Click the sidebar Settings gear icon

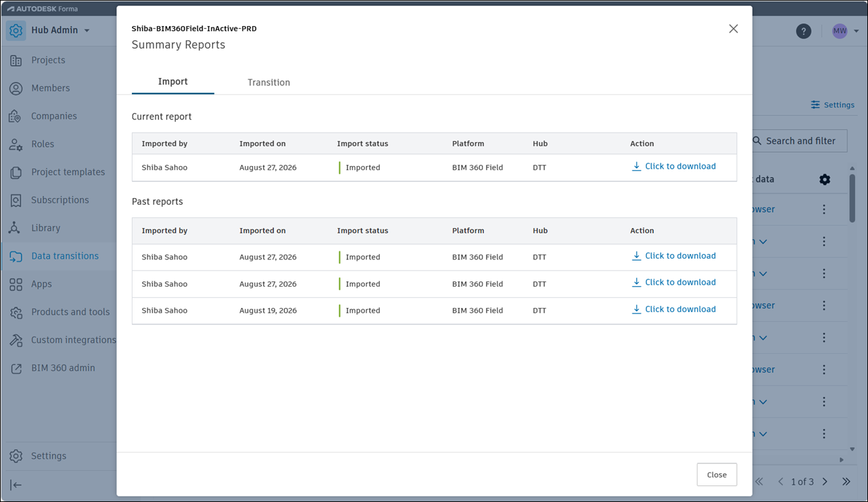(x=16, y=456)
